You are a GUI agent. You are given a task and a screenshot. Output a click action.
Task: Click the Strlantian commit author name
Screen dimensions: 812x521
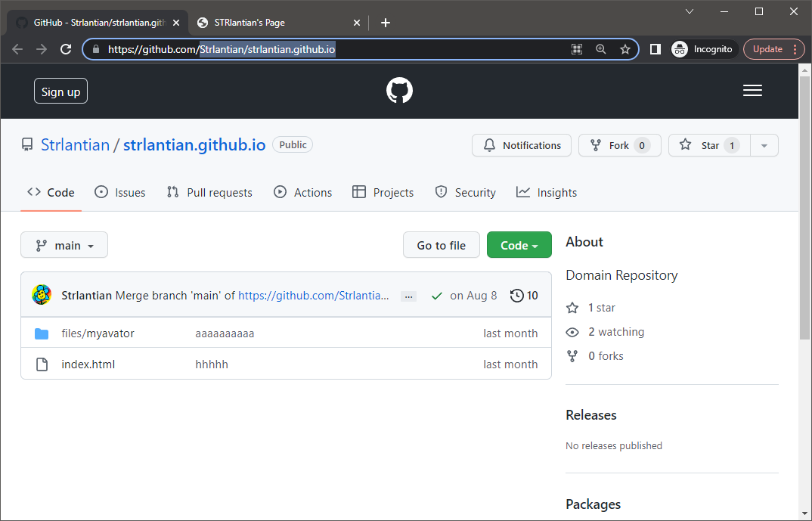pyautogui.click(x=86, y=296)
